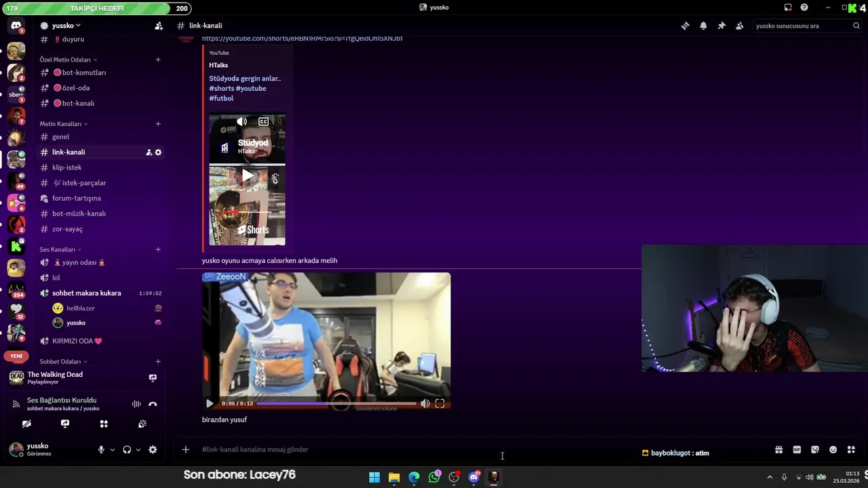Open the inbox icon in title bar
The height and width of the screenshot is (488, 868).
[788, 7]
